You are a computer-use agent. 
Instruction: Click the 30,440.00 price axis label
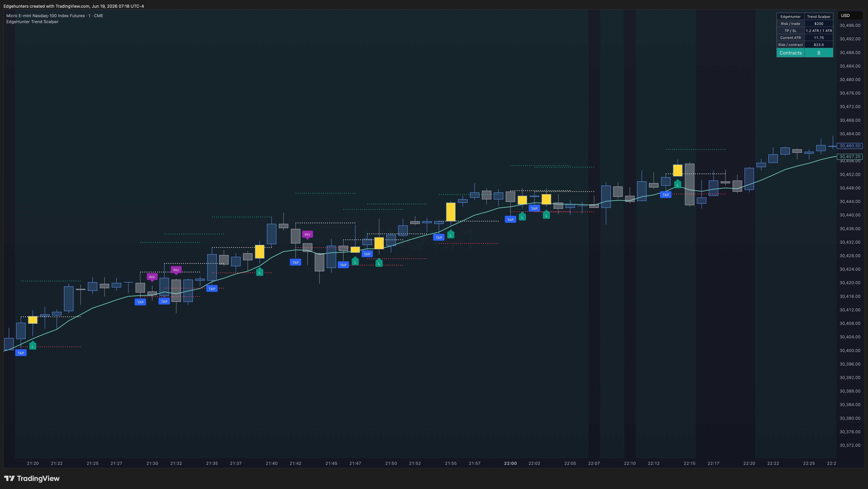(x=850, y=215)
